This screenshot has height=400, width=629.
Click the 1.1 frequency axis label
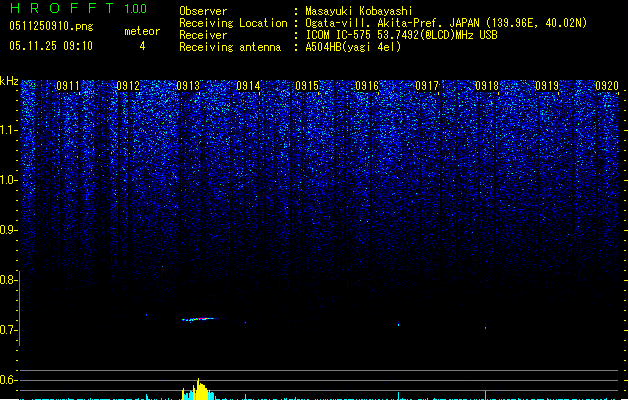pyautogui.click(x=8, y=130)
